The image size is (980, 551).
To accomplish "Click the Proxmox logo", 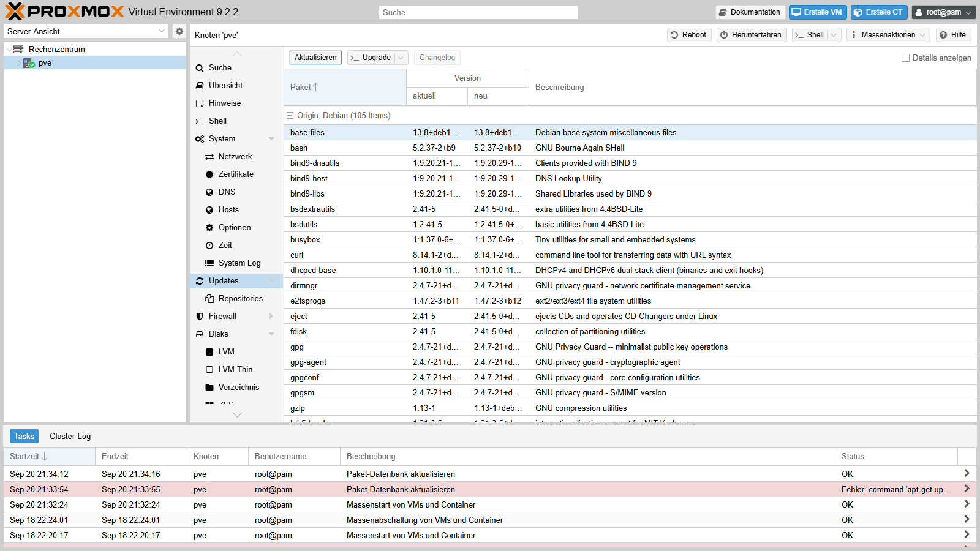I will [x=64, y=12].
